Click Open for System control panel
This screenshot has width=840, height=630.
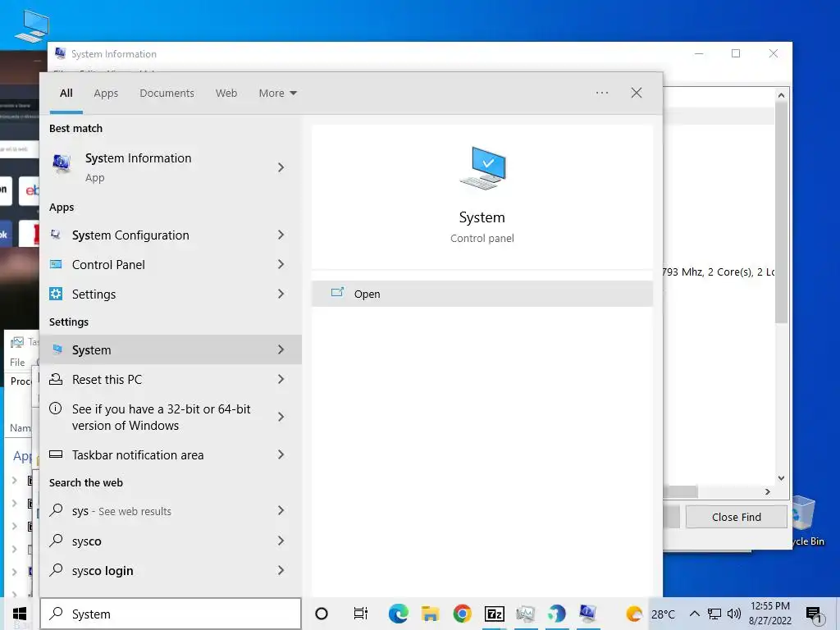coord(482,294)
